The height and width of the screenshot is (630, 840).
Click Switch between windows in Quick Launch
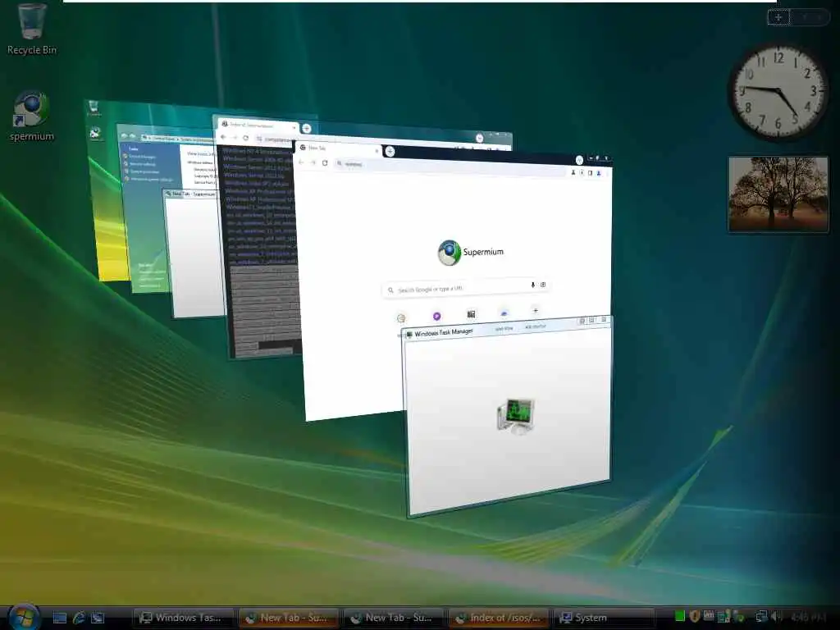click(x=98, y=618)
